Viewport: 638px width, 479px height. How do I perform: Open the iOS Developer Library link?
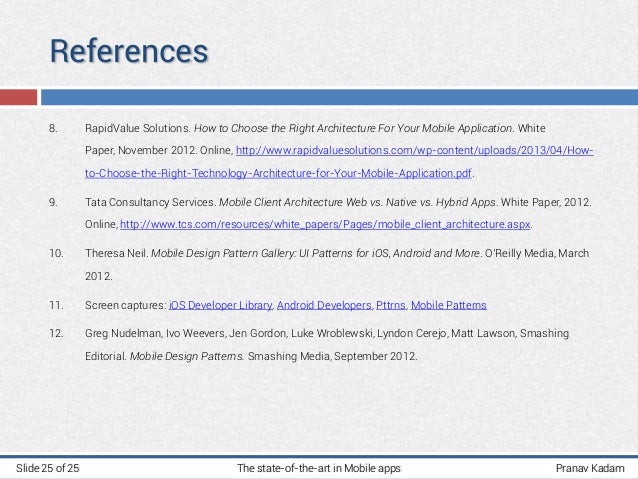pyautogui.click(x=221, y=305)
